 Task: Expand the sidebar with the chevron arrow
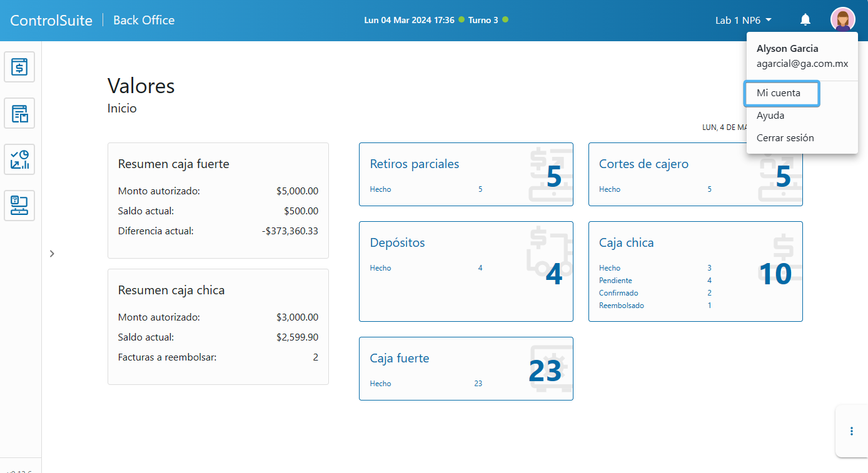(x=52, y=254)
